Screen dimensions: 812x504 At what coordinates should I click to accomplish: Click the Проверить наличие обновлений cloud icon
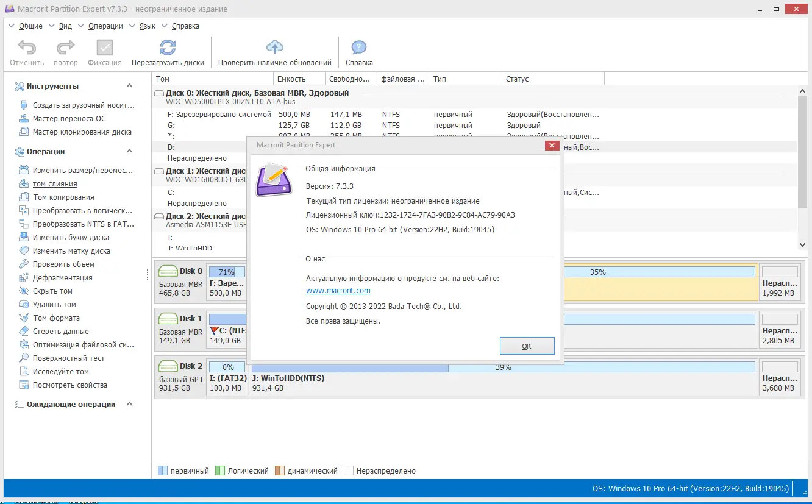point(275,48)
